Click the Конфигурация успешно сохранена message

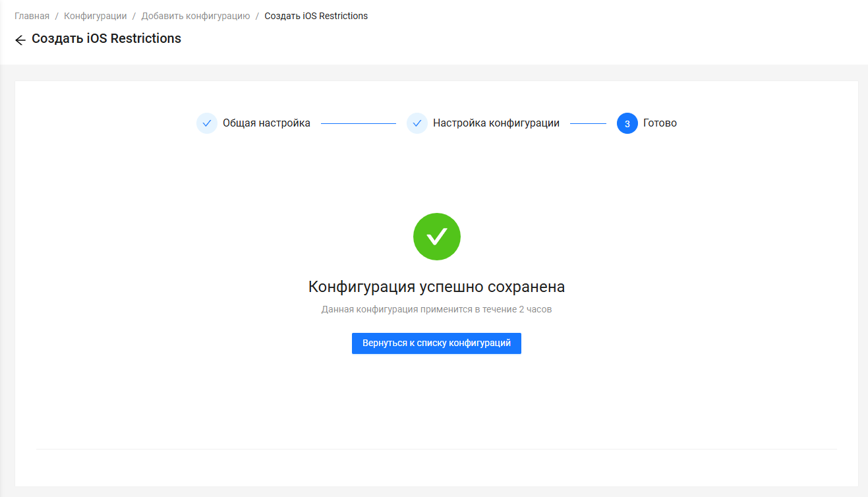[436, 287]
